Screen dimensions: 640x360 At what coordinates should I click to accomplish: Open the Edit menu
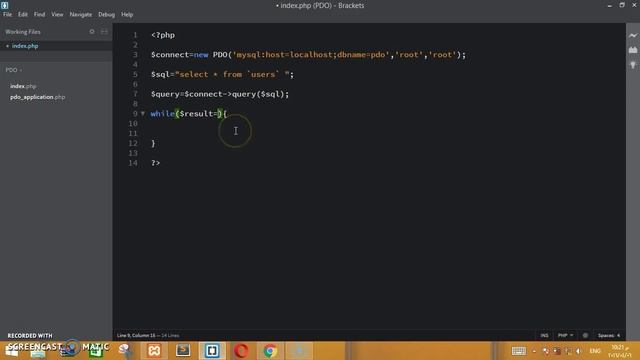pos(22,14)
